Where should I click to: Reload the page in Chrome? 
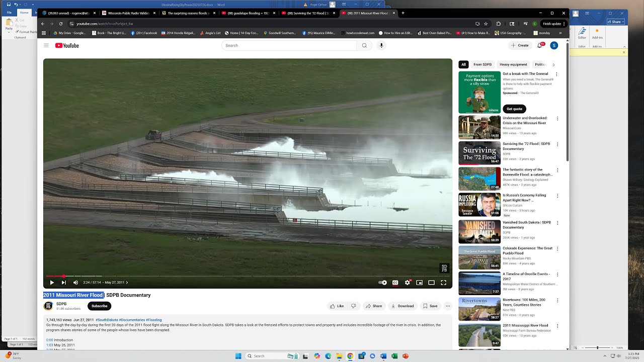click(x=61, y=24)
